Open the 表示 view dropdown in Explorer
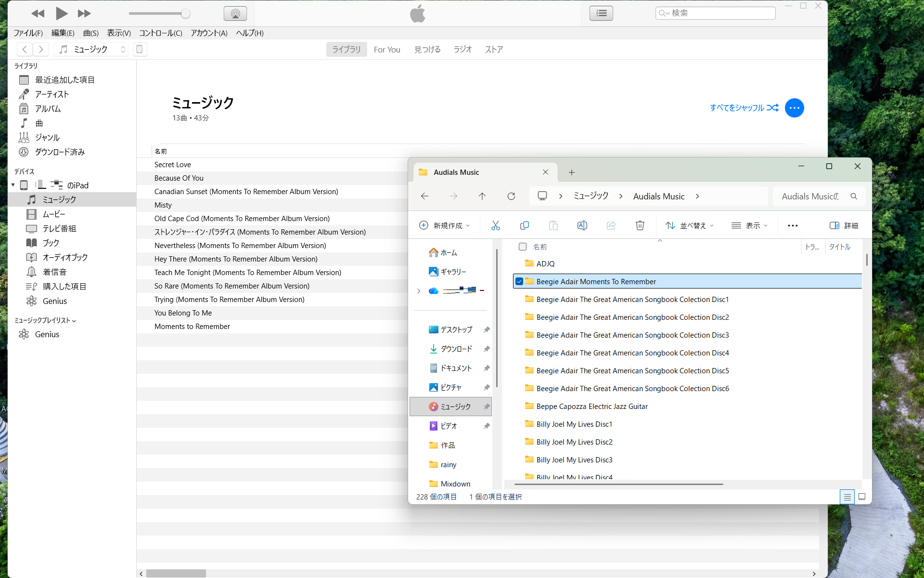The width and height of the screenshot is (924, 578). tap(750, 225)
